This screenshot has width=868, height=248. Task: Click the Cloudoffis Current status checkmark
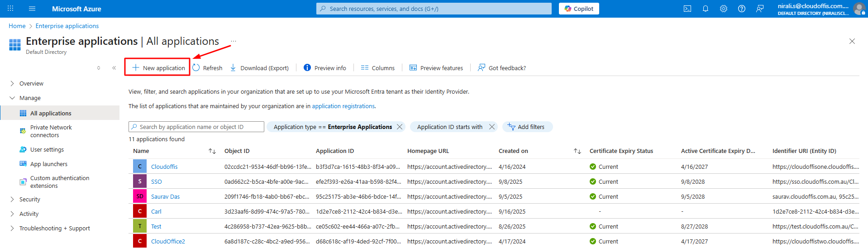[593, 167]
